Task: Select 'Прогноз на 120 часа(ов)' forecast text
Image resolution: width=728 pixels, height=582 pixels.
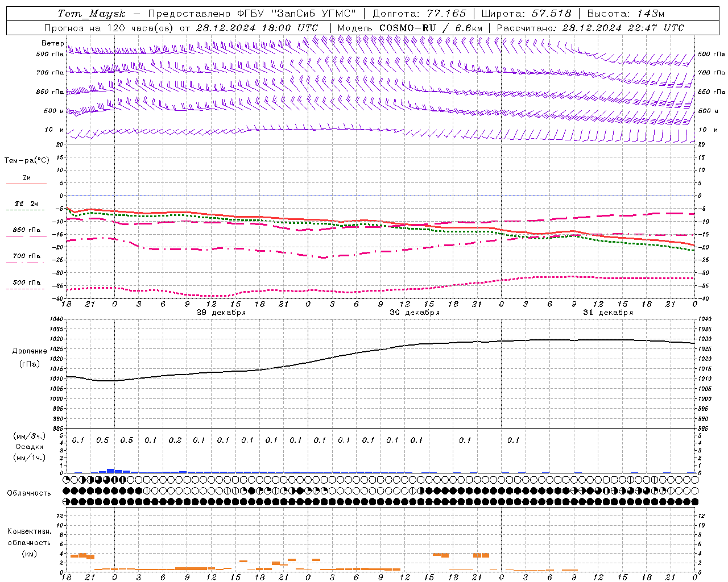Action: click(x=109, y=28)
